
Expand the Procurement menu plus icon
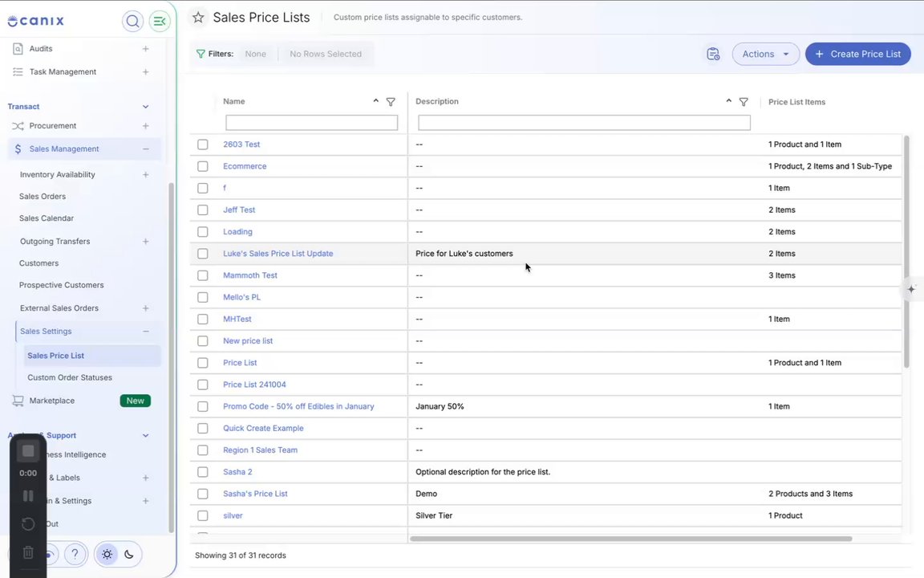tap(145, 126)
